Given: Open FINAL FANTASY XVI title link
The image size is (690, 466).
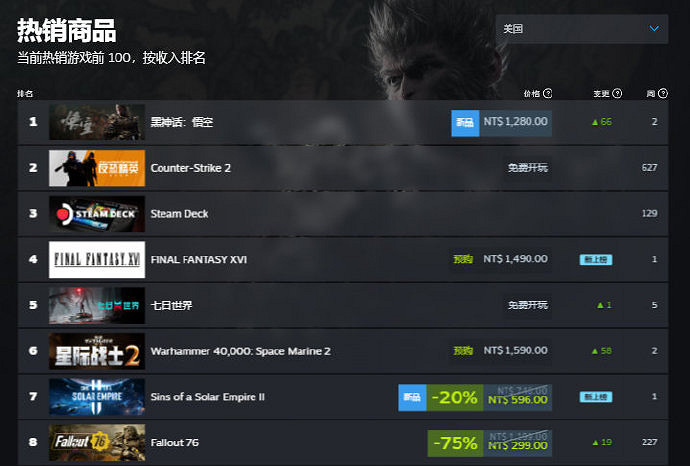Looking at the screenshot, I should pyautogui.click(x=198, y=260).
